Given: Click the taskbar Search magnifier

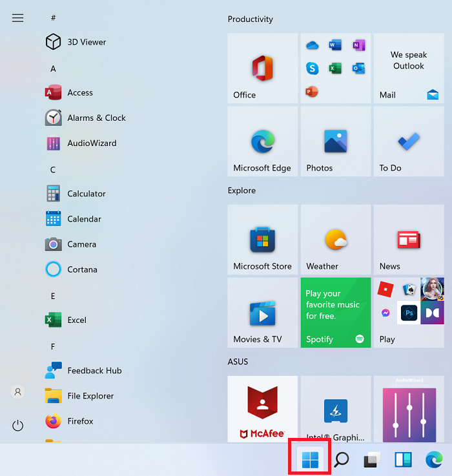Looking at the screenshot, I should pyautogui.click(x=342, y=460).
